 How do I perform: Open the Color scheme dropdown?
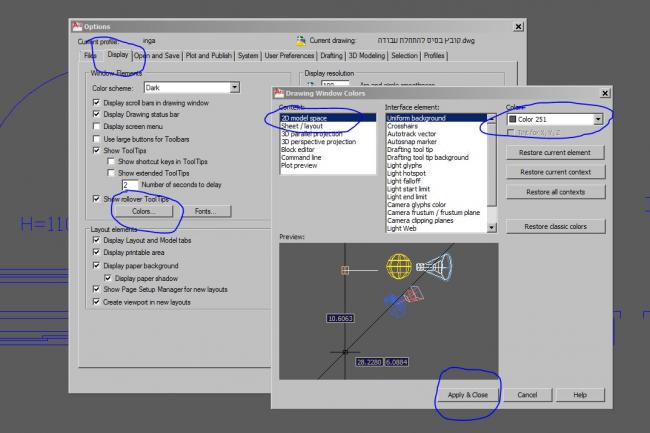235,87
